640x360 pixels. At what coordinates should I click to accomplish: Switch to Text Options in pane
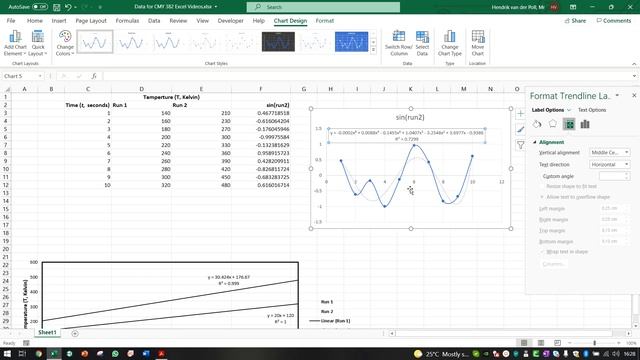pos(592,110)
